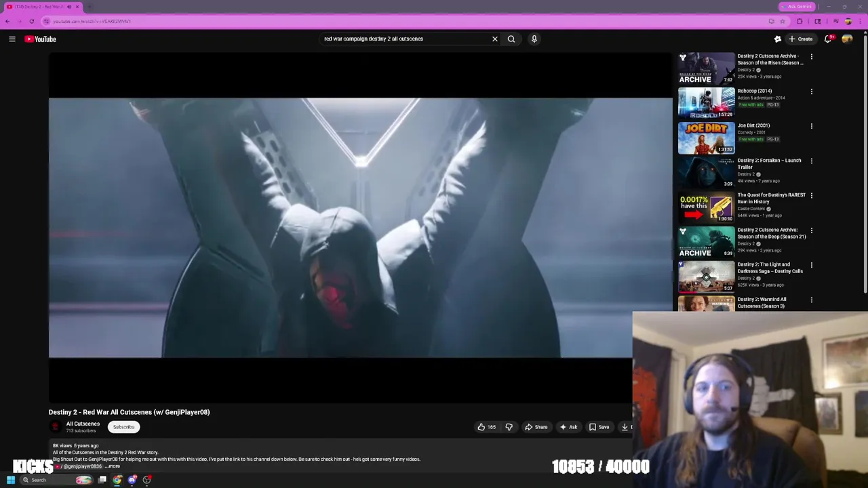Image resolution: width=868 pixels, height=488 pixels.
Task: Start voice search with the microphone icon
Action: 534,39
